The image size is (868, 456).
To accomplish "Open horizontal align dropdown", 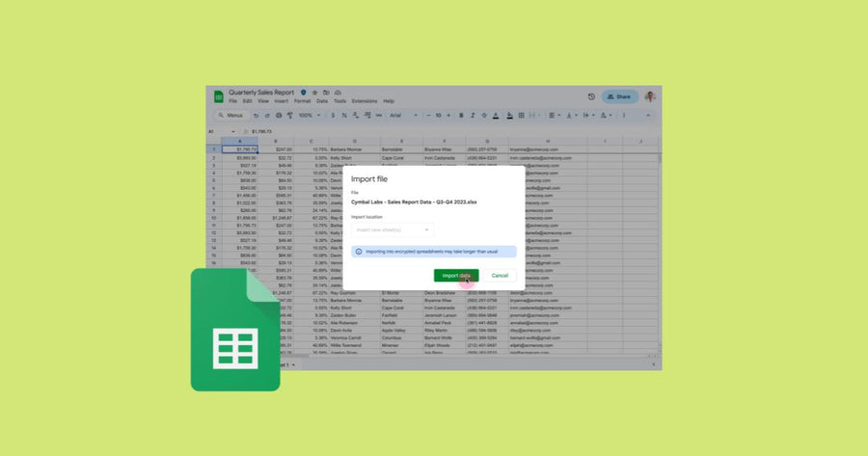I will (x=555, y=116).
